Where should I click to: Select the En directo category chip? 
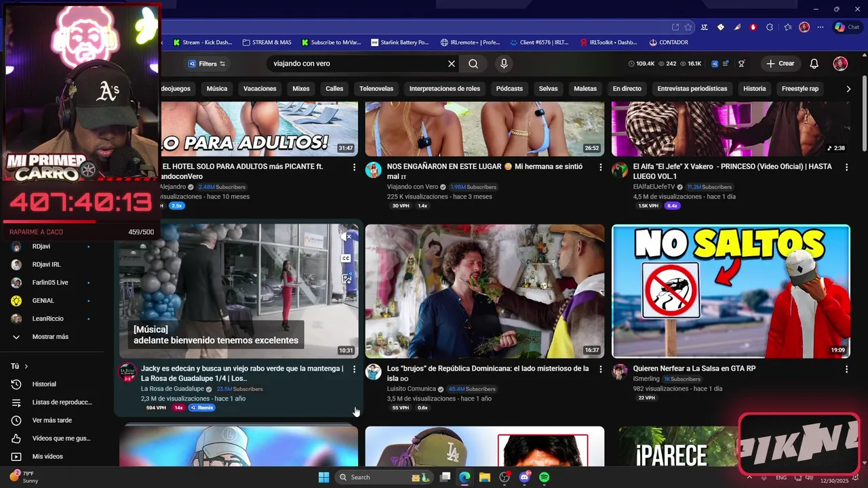point(627,89)
